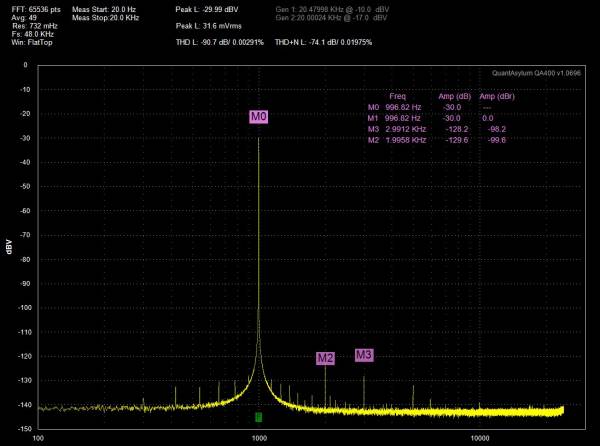Click the QuantAsylum QA400 version text
The width and height of the screenshot is (600, 446).
[536, 73]
